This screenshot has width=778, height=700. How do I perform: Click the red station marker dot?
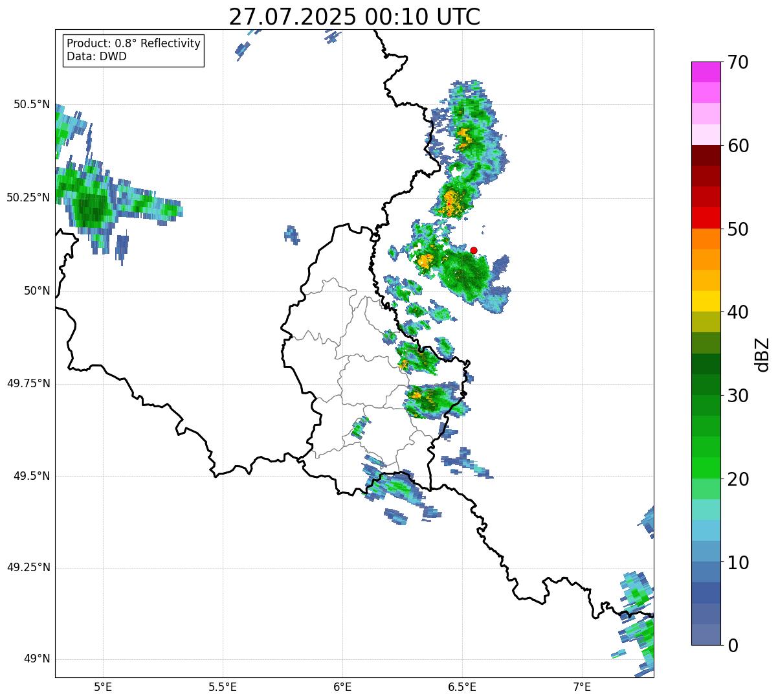(474, 250)
